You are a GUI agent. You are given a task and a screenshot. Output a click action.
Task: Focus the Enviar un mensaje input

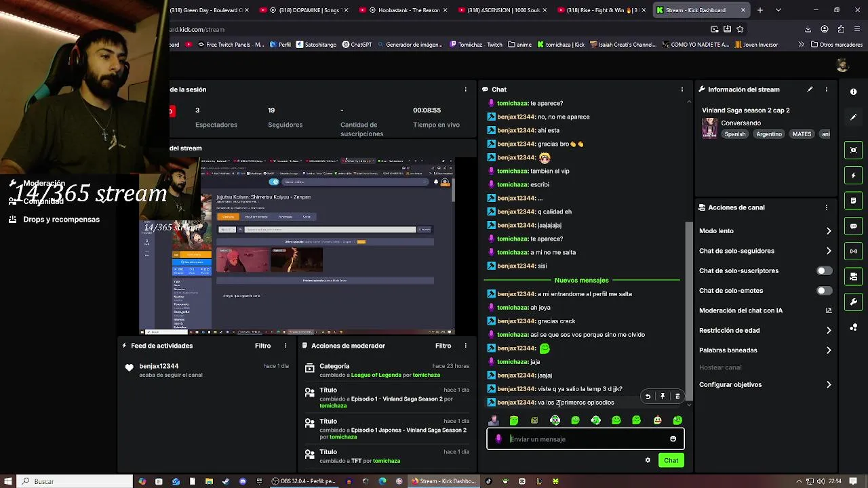585,439
